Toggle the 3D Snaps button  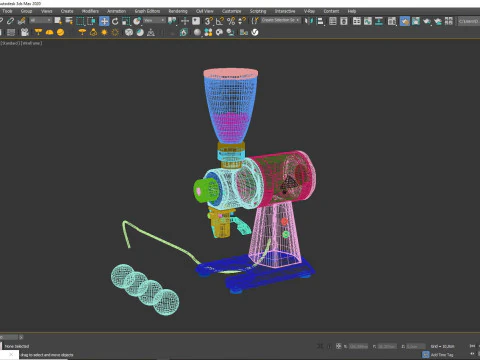click(209, 21)
